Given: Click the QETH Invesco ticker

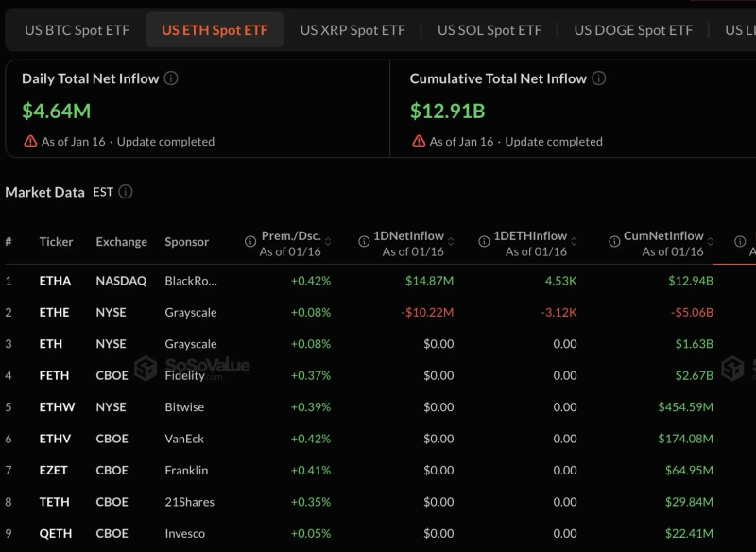Looking at the screenshot, I should pos(55,533).
